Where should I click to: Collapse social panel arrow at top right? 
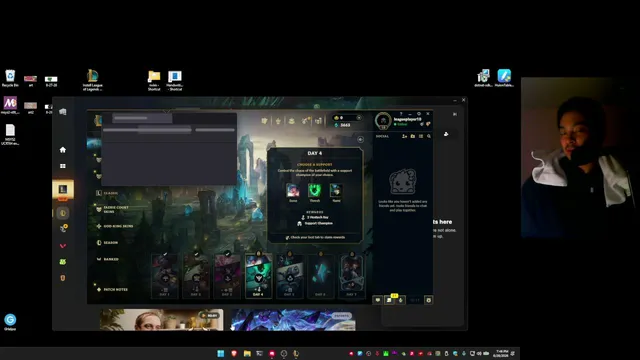(455, 114)
